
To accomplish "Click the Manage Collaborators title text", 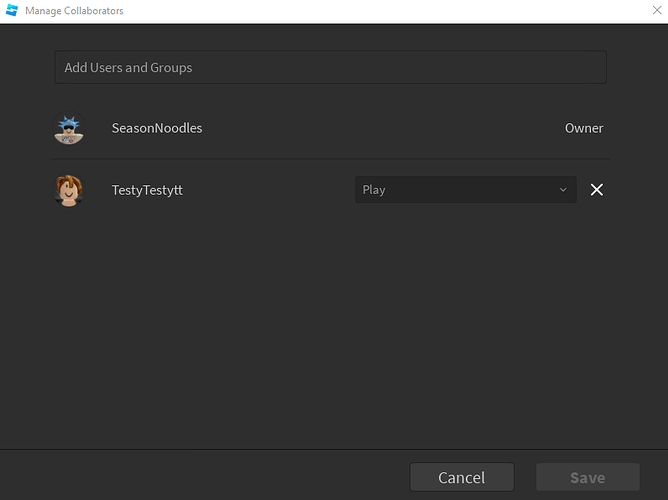I will 74,11.
